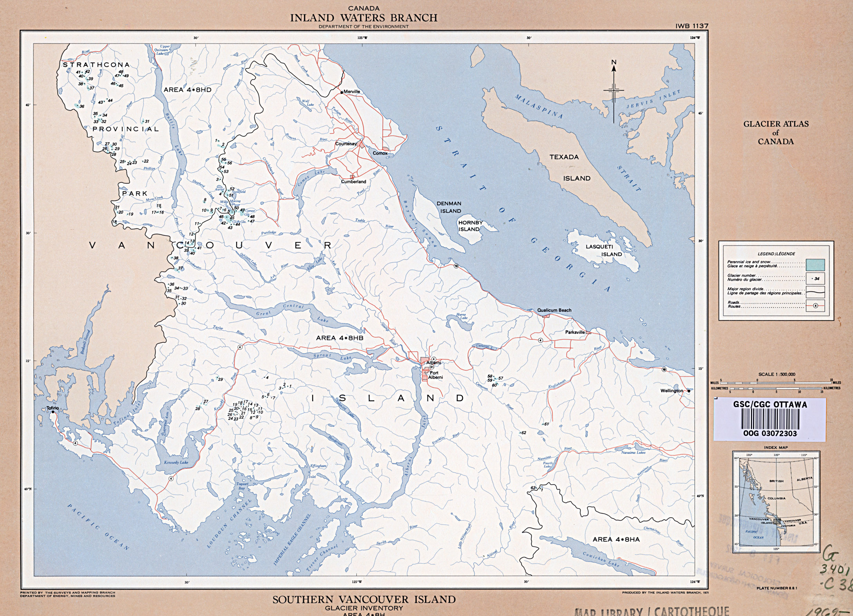
Task: Click the Kennedy Lake label
Action: coord(176,462)
